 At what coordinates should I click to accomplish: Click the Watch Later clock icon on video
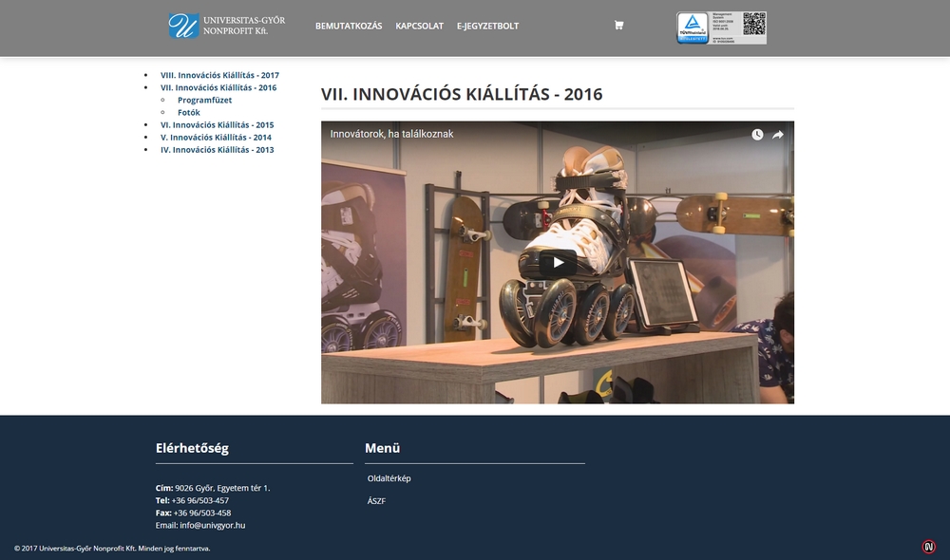pyautogui.click(x=756, y=134)
